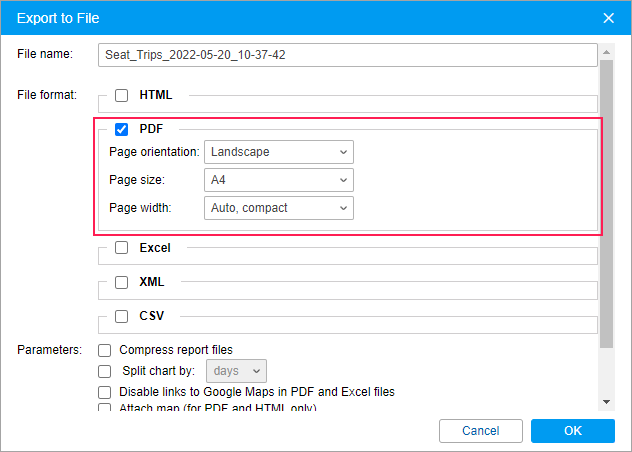The height and width of the screenshot is (452, 632).
Task: Toggle the Split chart by checkbox
Action: [104, 371]
